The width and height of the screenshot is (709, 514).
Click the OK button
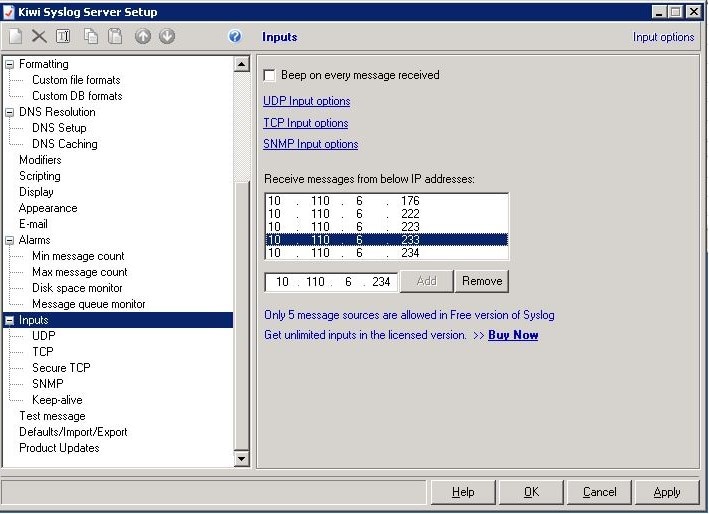coord(531,492)
